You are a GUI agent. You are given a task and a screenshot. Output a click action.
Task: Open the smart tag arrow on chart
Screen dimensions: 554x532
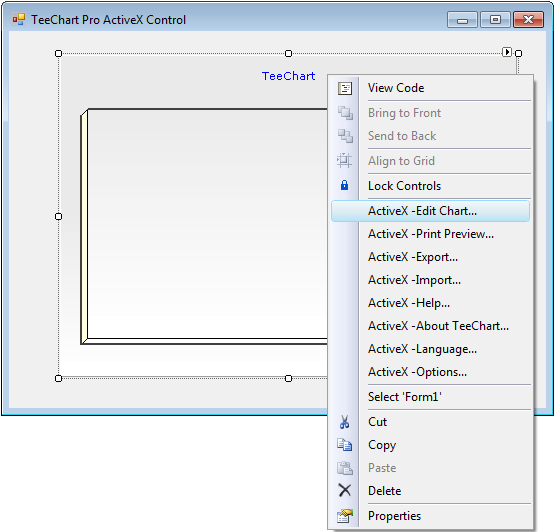point(507,52)
